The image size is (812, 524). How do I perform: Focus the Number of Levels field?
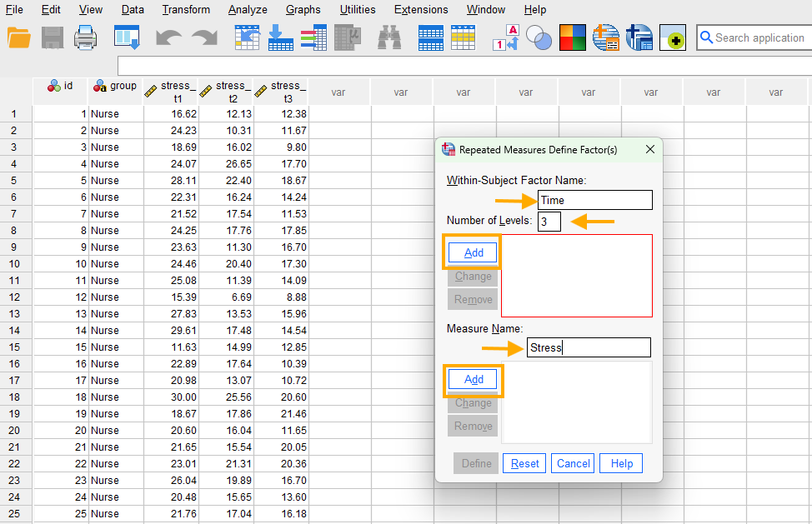point(549,222)
